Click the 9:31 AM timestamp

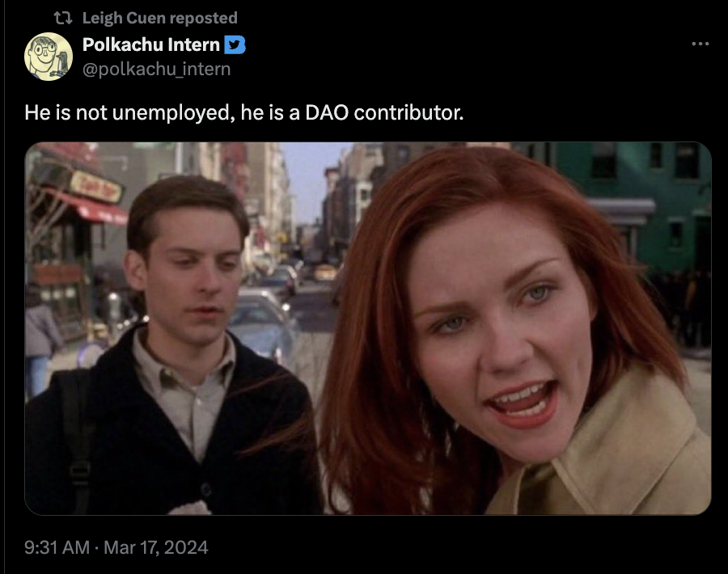click(57, 547)
